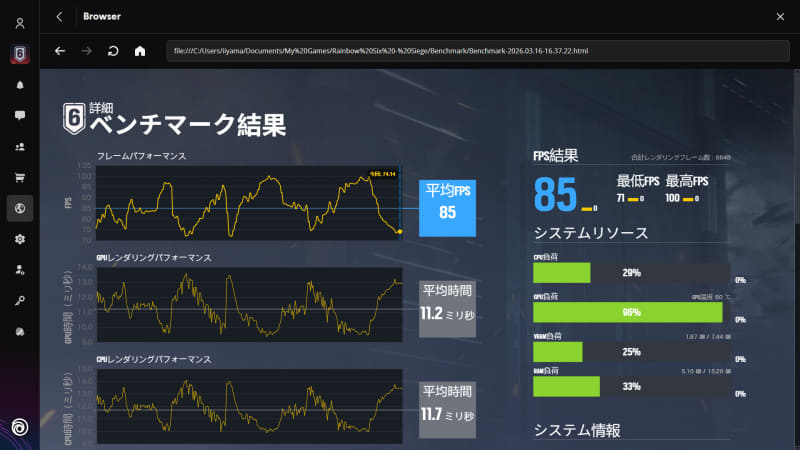Open notifications bell in sidebar
This screenshot has height=450, width=800.
point(20,85)
